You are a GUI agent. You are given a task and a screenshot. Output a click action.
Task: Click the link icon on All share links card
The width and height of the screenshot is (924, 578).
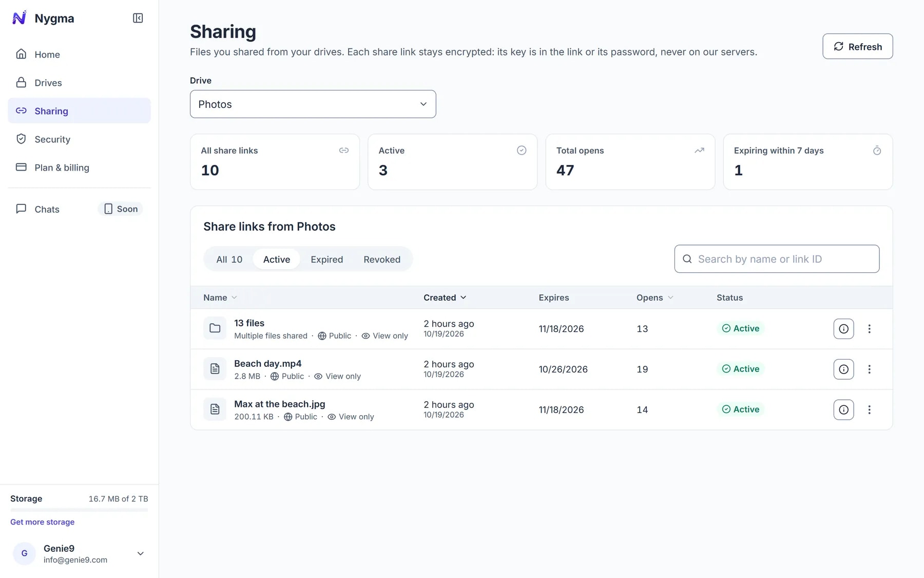pos(344,151)
